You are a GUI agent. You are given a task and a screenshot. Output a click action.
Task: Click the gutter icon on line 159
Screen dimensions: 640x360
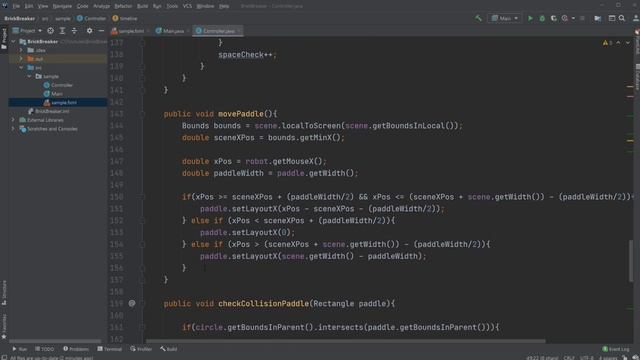pos(132,303)
